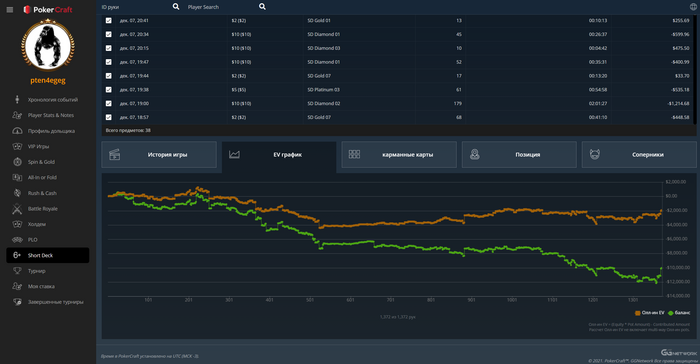This screenshot has height=364, width=700.
Task: Click the Турнир trophy icon
Action: [x=17, y=271]
